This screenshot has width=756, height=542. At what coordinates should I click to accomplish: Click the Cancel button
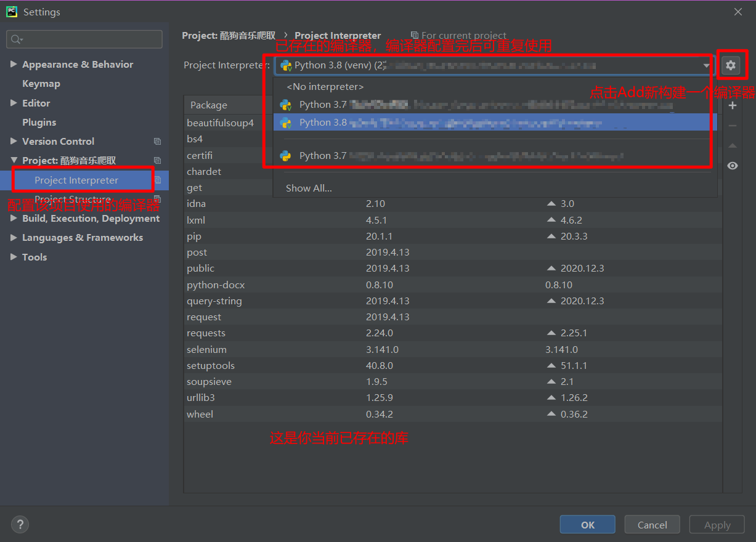coord(652,525)
